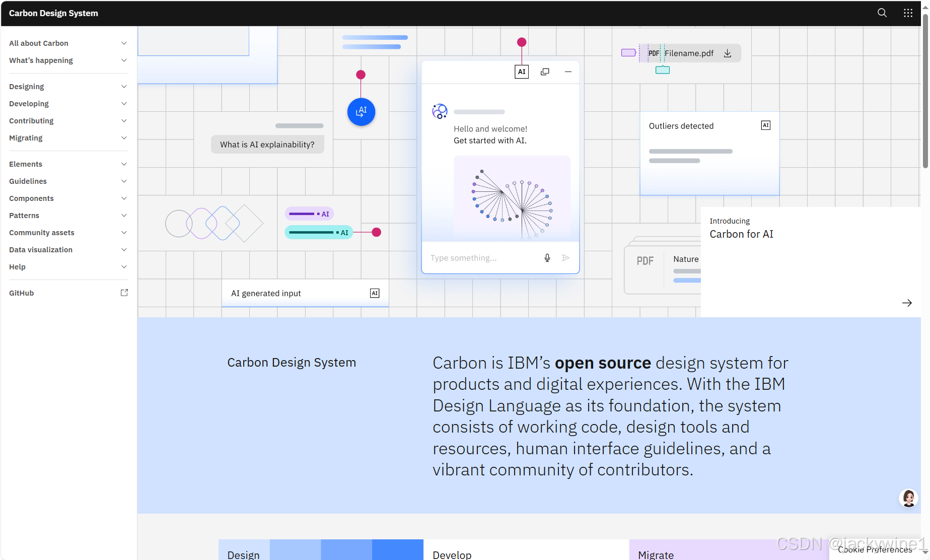
Task: Click the blue AI chat launcher button
Action: click(x=361, y=112)
